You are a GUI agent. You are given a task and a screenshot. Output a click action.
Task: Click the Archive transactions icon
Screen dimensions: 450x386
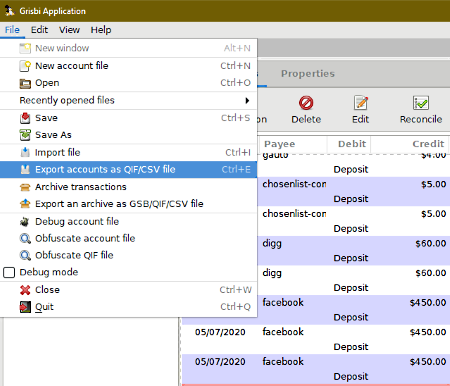tap(25, 187)
